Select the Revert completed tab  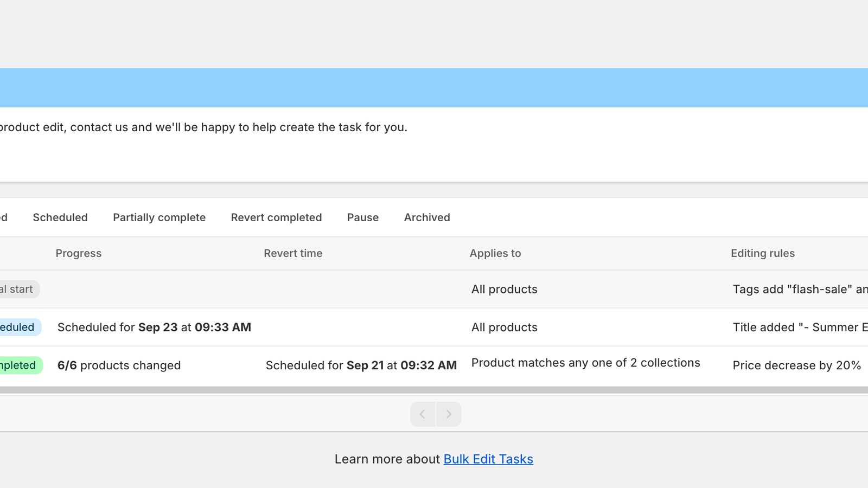click(x=276, y=217)
